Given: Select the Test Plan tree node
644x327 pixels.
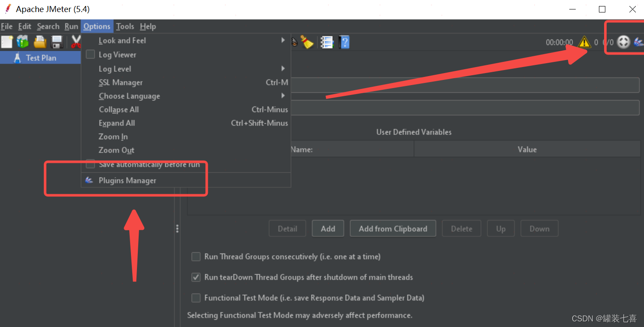Looking at the screenshot, I should (40, 58).
